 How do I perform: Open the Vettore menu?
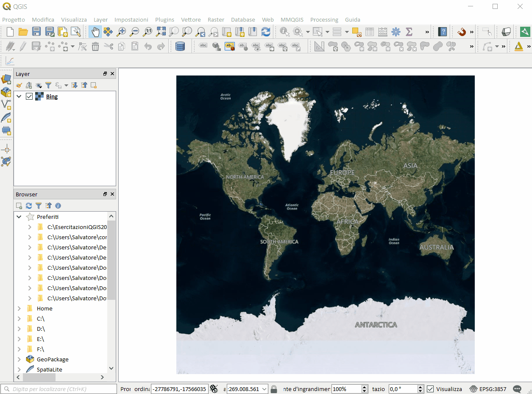point(191,20)
